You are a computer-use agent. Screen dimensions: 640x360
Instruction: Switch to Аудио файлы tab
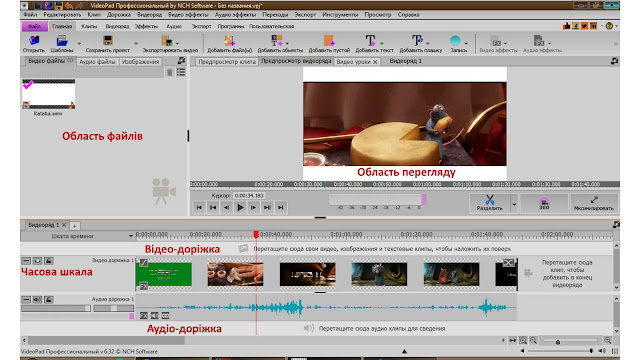pyautogui.click(x=97, y=62)
